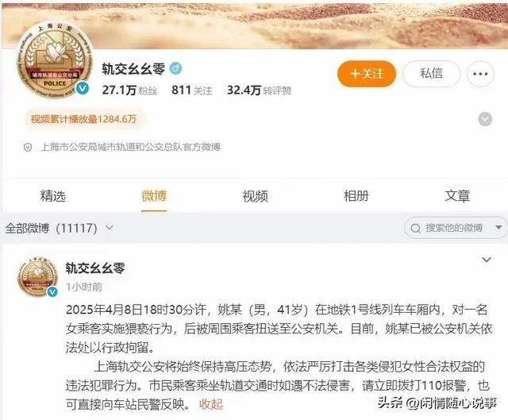The image size is (508, 420).
Task: Send a private message via 私信
Action: pos(431,74)
